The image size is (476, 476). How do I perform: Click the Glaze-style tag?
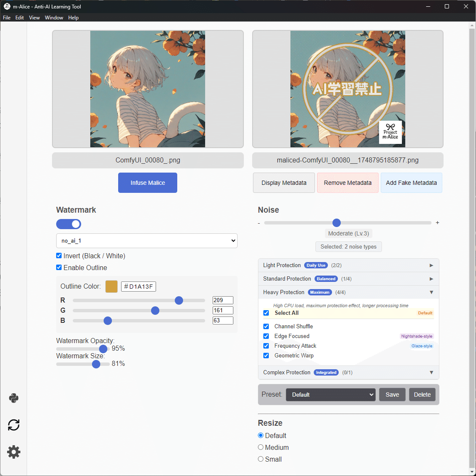422,346
